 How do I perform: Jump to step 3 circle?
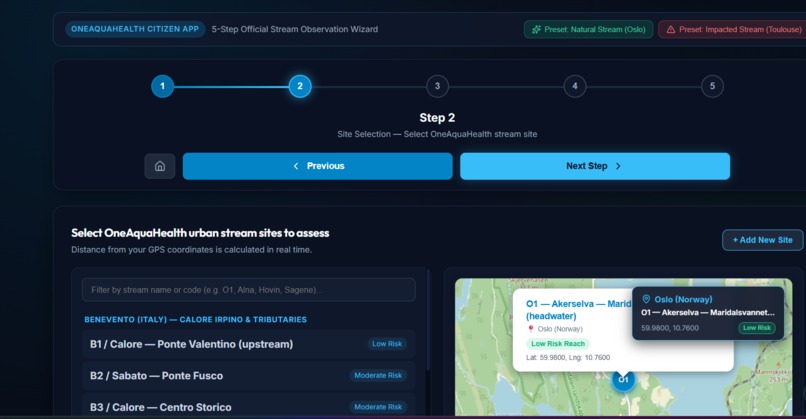tap(437, 86)
